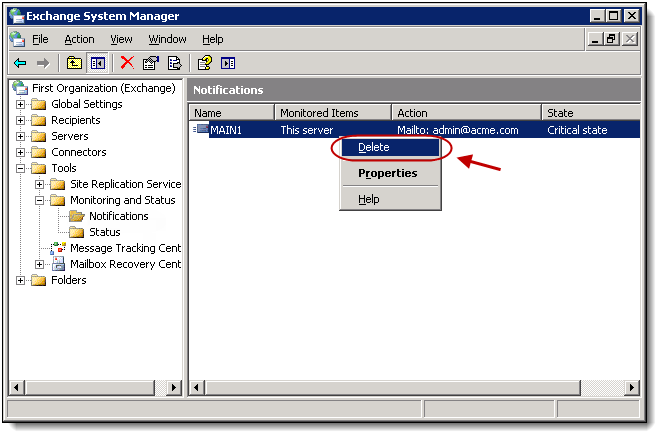Click the Mailbox Recovery Center icon
The height and width of the screenshot is (440, 664).
point(58,264)
